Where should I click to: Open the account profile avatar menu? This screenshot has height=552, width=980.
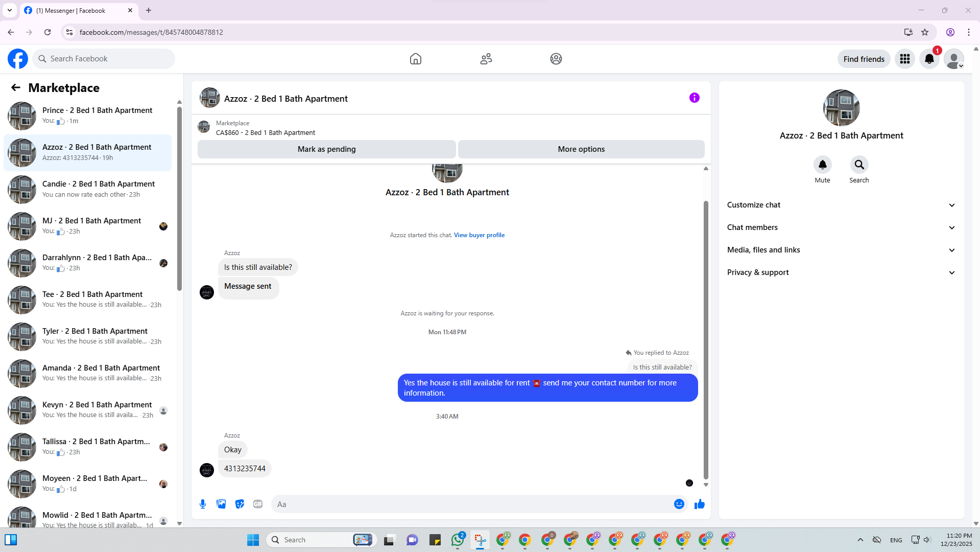(954, 59)
